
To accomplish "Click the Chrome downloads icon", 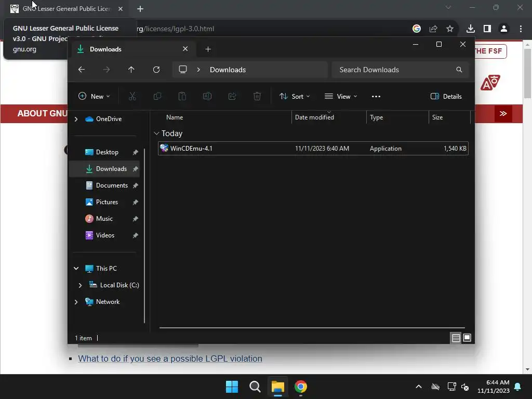I will coord(470,29).
